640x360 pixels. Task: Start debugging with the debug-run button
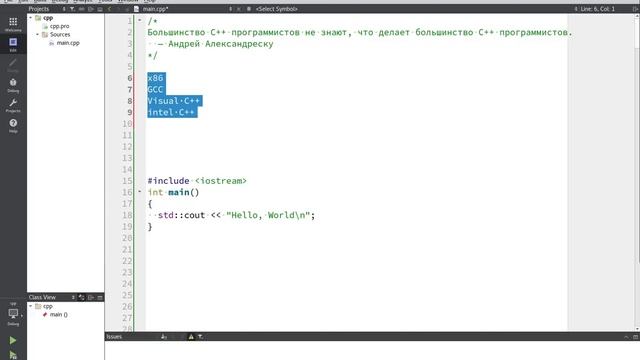(x=13, y=355)
